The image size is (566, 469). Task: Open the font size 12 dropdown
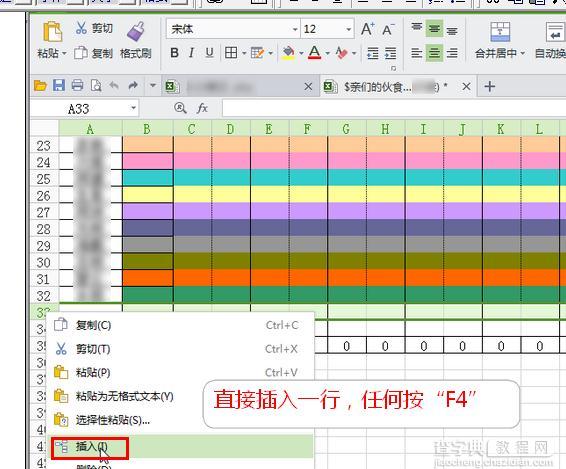pyautogui.click(x=349, y=29)
